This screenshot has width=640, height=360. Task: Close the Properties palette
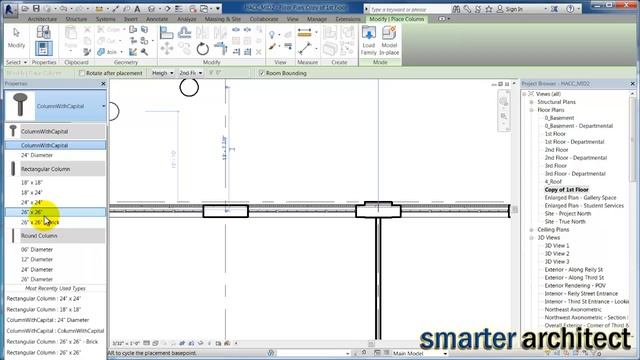pyautogui.click(x=103, y=84)
